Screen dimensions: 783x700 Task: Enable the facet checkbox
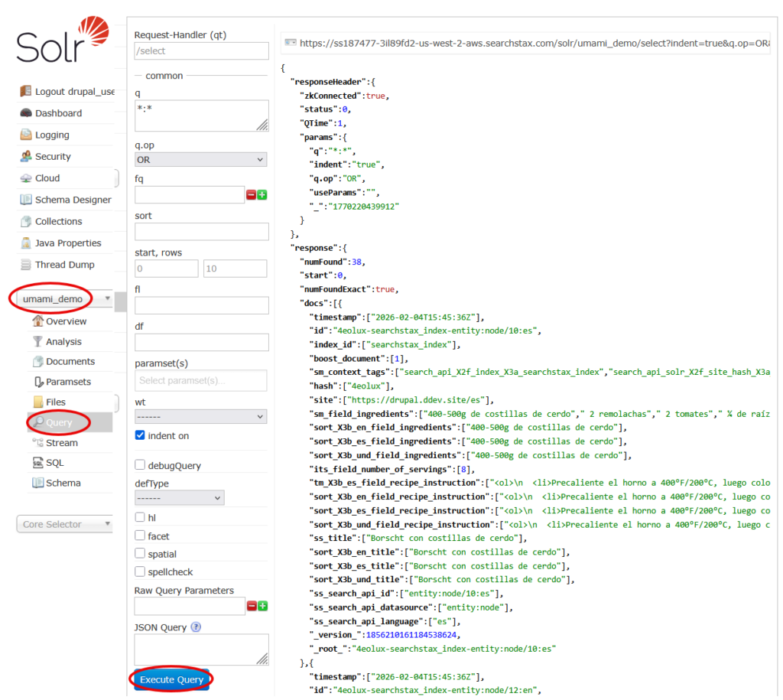pyautogui.click(x=140, y=536)
